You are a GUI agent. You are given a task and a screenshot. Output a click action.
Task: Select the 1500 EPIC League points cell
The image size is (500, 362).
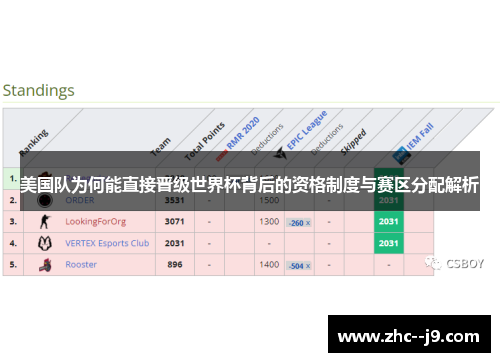(x=269, y=200)
